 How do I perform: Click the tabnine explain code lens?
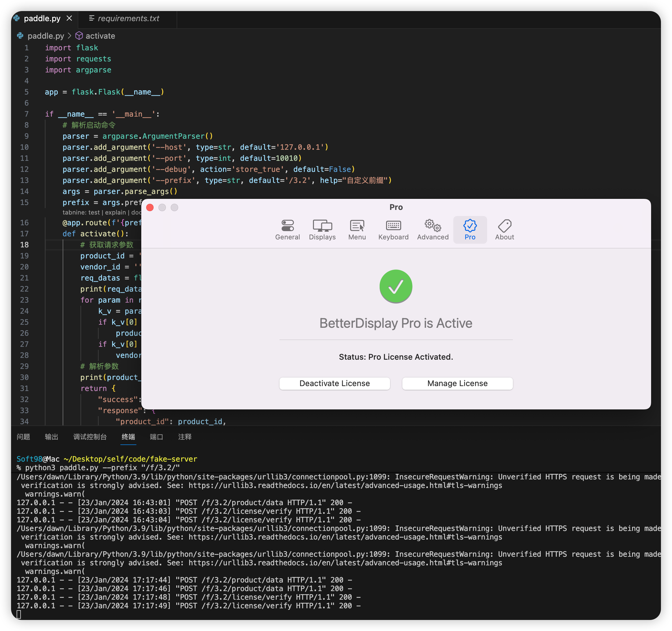(115, 212)
